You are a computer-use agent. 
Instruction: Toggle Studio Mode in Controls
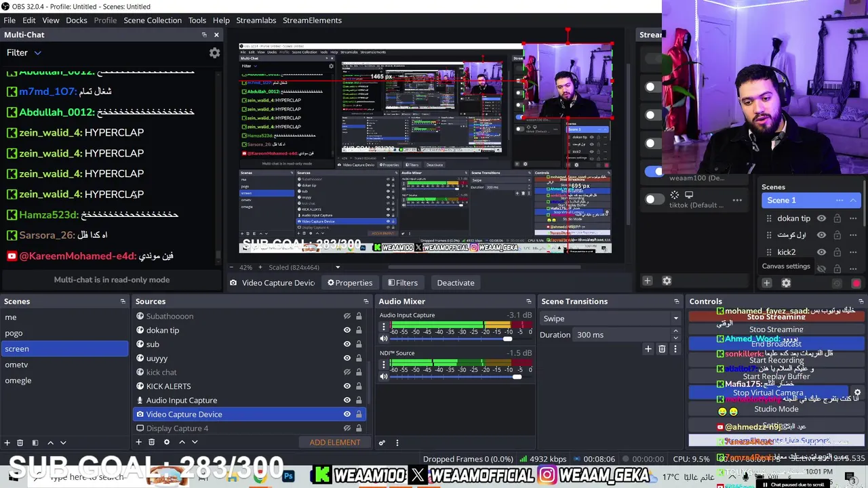(x=776, y=409)
